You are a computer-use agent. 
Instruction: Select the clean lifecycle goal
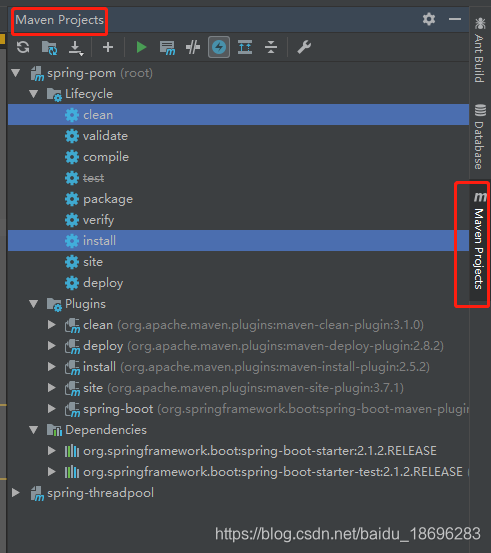tap(238, 115)
